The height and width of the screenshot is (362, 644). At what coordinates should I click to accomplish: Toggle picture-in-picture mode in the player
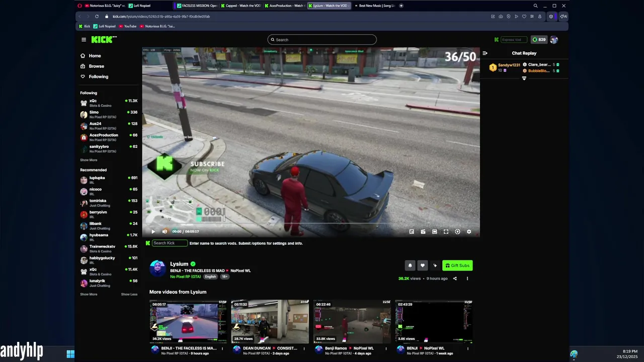tap(412, 232)
